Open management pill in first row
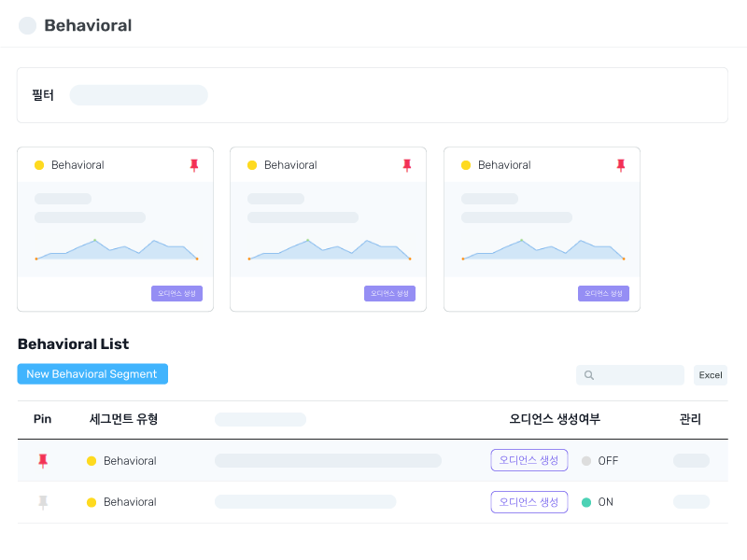This screenshot has width=747, height=560. coord(691,461)
